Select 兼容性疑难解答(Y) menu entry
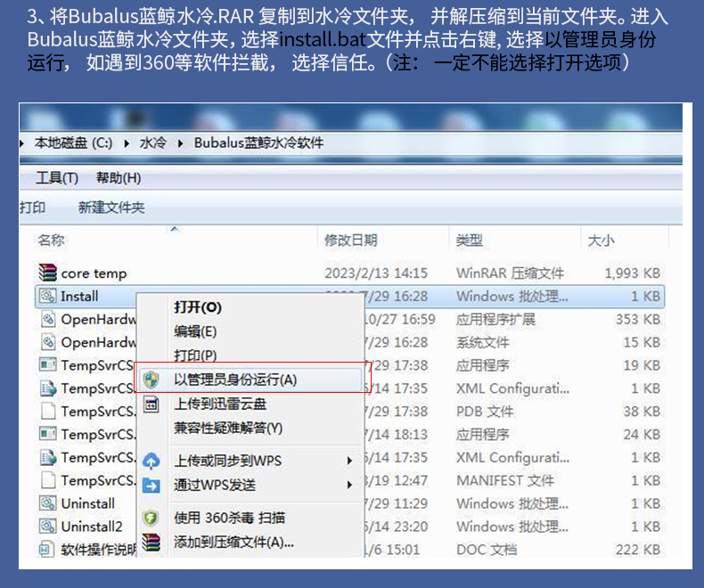Viewport: 704px width, 588px height. (x=228, y=428)
